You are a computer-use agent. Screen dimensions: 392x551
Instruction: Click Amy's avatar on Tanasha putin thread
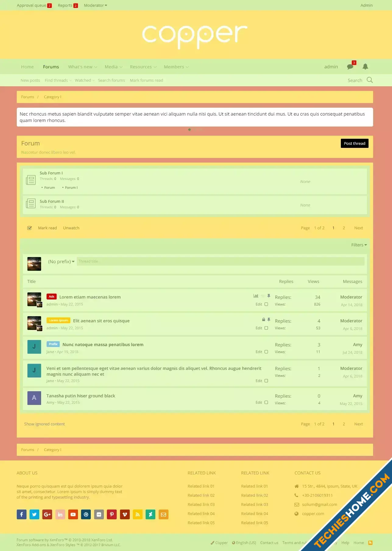[34, 398]
